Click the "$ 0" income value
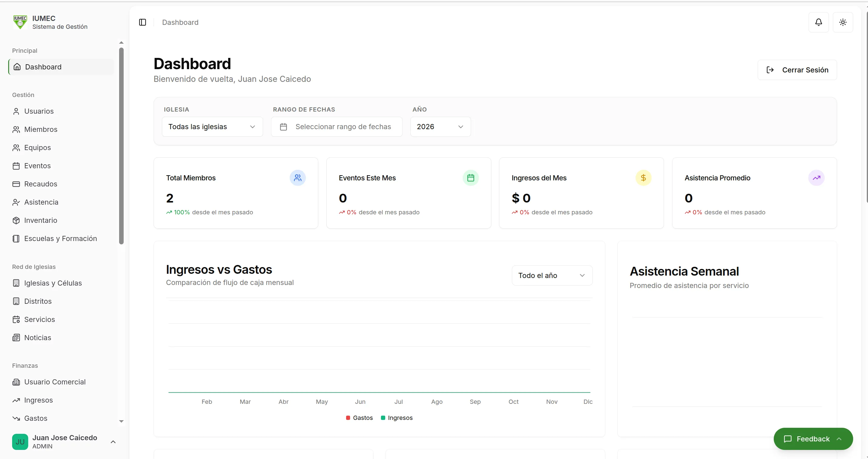 521,198
